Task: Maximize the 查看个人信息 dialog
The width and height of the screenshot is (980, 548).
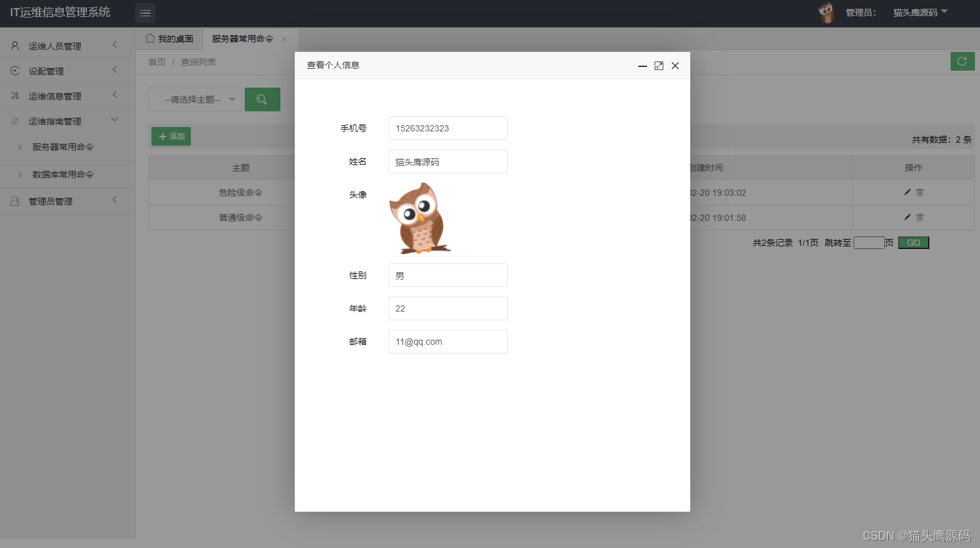Action: (x=659, y=66)
